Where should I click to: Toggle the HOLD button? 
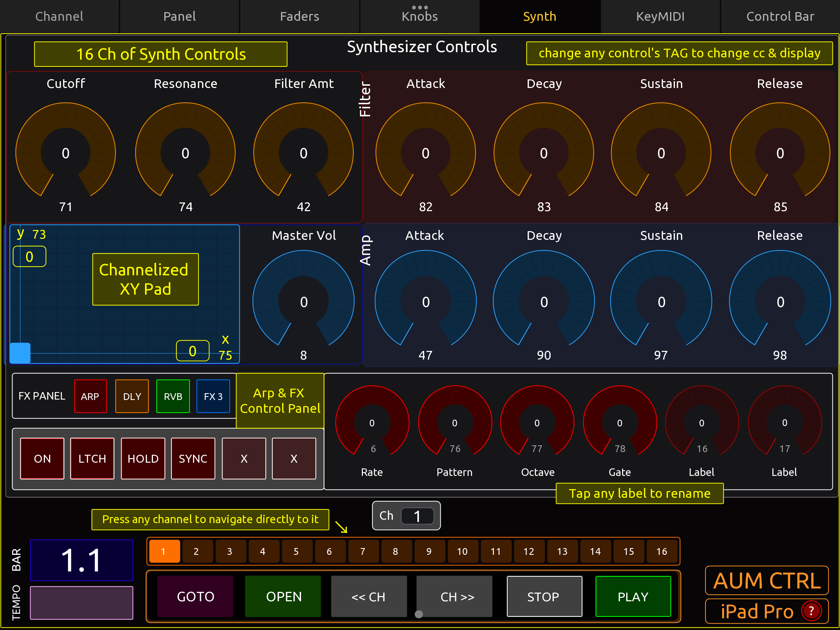[143, 459]
